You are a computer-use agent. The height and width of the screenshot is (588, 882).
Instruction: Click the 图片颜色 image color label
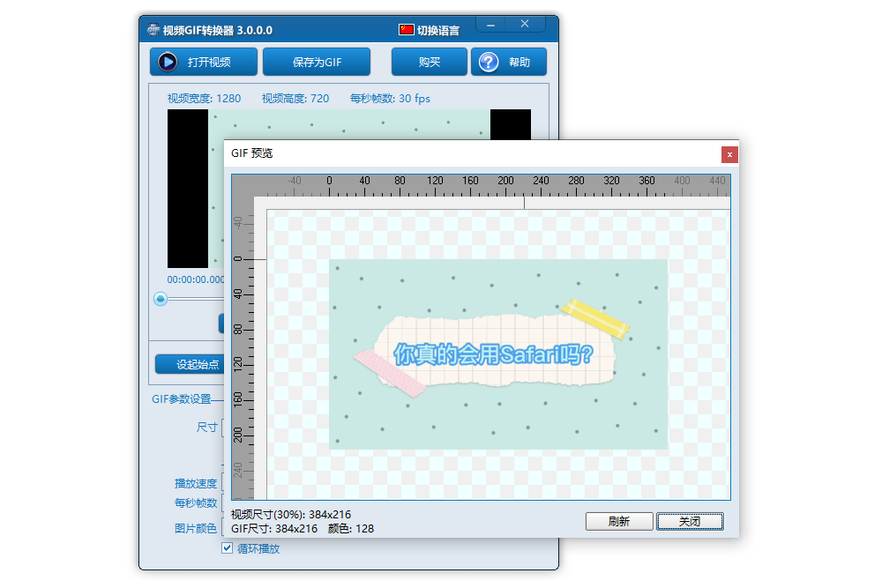(x=196, y=528)
